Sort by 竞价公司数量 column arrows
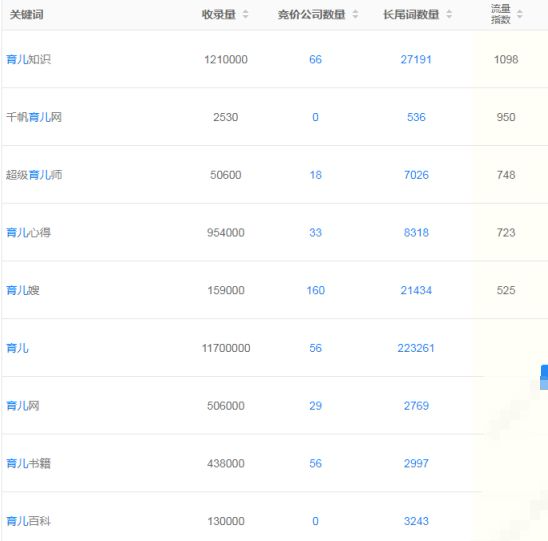 (x=355, y=14)
